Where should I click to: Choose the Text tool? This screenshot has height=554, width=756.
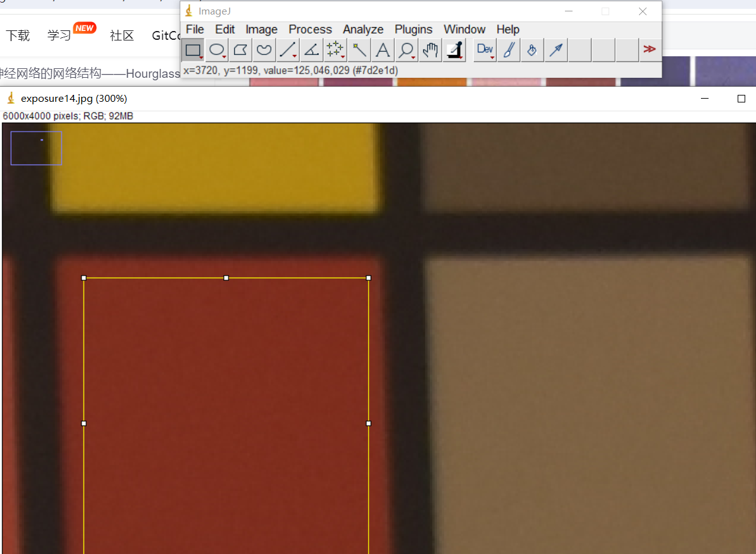point(382,50)
